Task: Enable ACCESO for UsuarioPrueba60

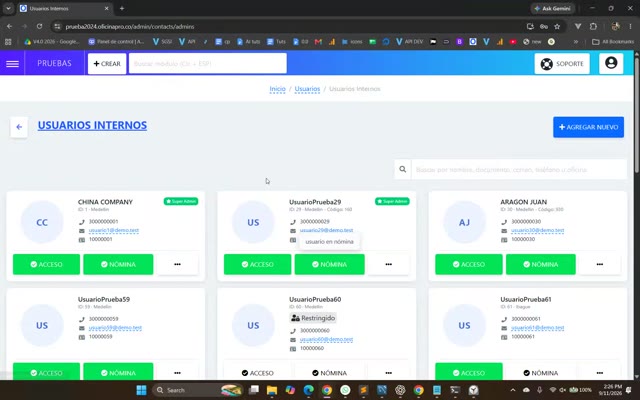Action: point(258,372)
